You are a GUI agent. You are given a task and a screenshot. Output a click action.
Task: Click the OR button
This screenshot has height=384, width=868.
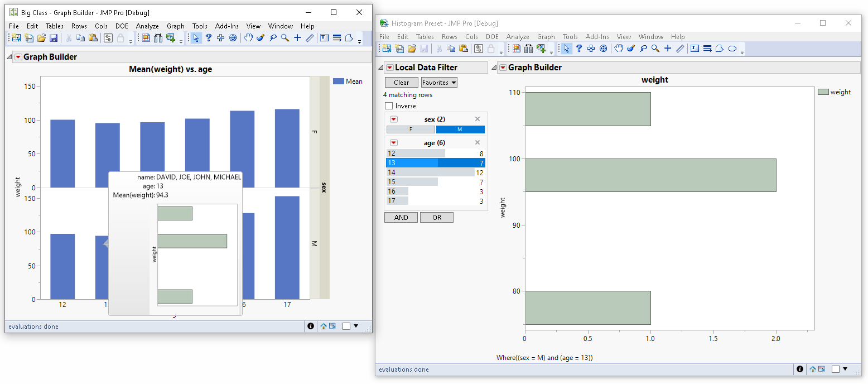click(x=437, y=218)
